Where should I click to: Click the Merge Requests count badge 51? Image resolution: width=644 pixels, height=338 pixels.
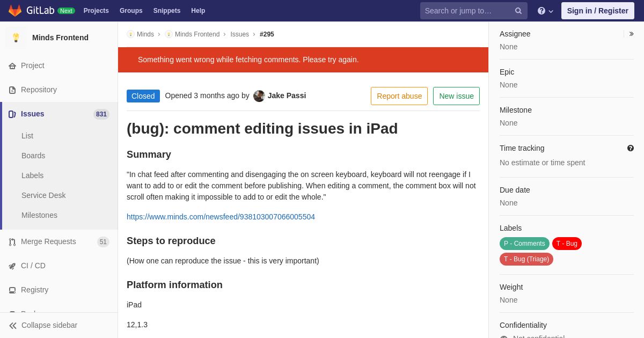103,242
